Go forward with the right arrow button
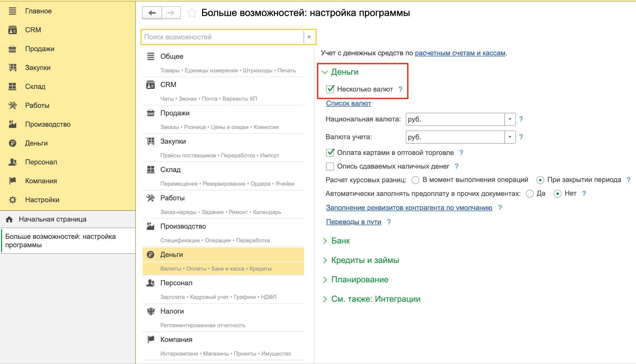 pyautogui.click(x=171, y=13)
